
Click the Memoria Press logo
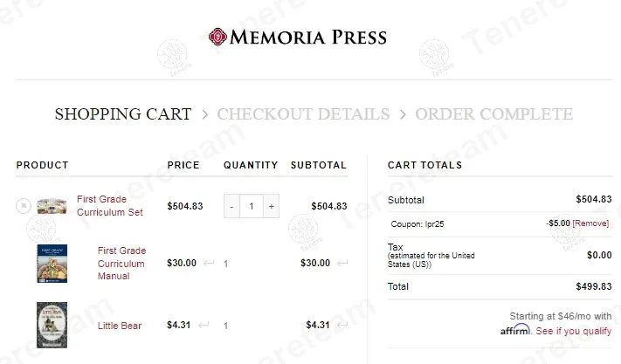pyautogui.click(x=298, y=37)
